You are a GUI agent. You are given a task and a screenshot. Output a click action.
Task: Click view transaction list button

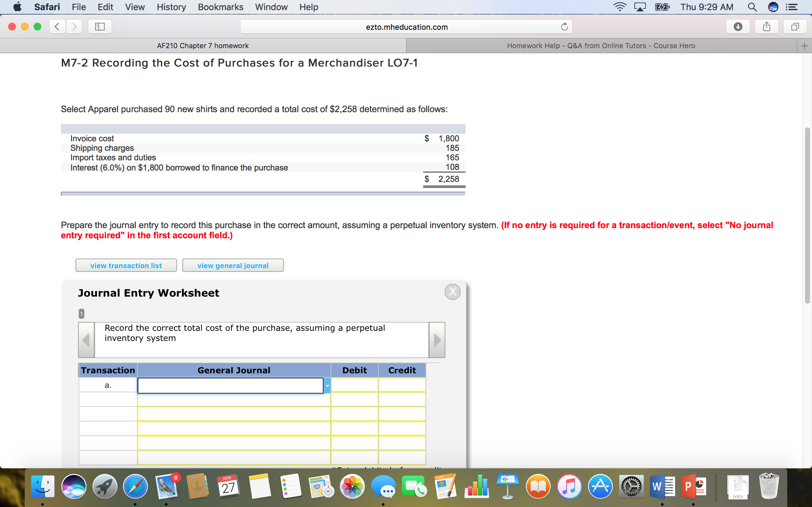tap(126, 265)
